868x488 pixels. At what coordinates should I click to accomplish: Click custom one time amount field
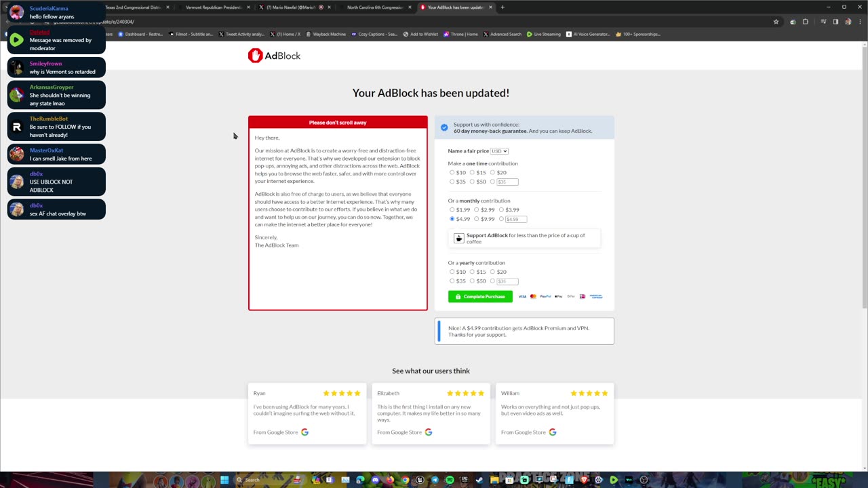[507, 182]
